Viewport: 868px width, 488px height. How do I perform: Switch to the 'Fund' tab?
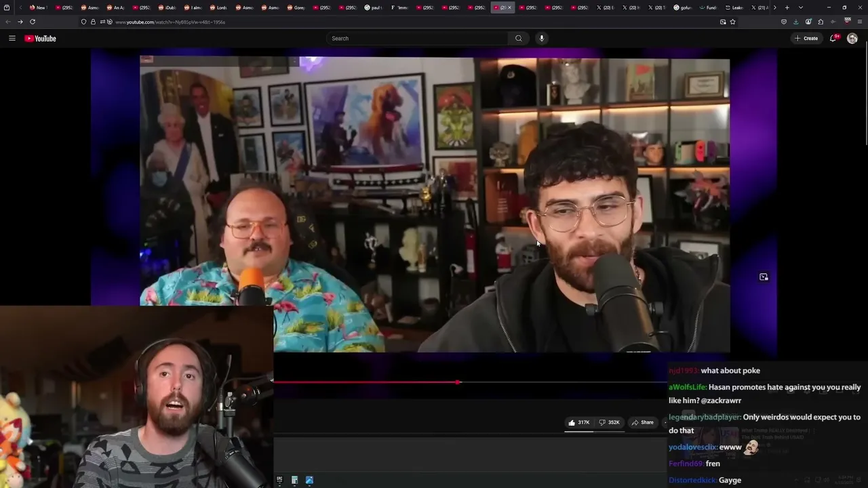707,7
